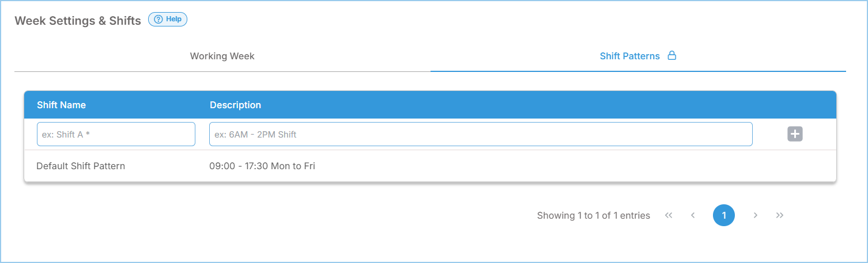Select the Shift Patterns tab
The width and height of the screenshot is (868, 263).
(x=638, y=56)
